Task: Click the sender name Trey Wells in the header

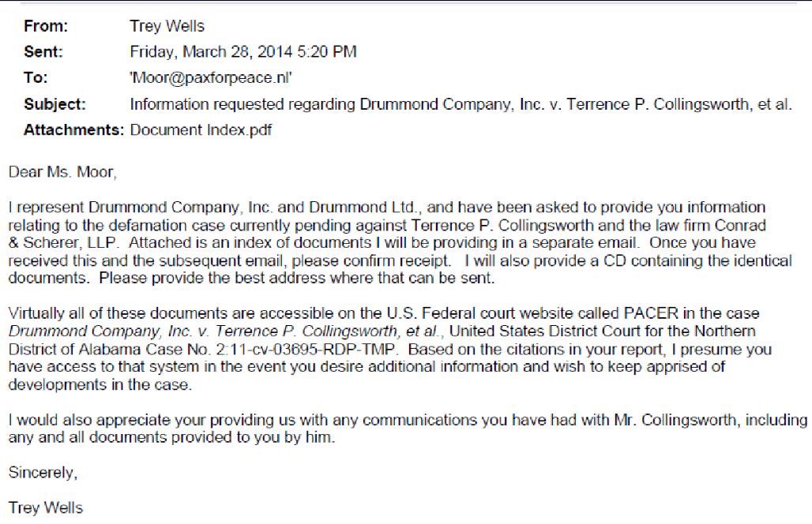Action: (x=167, y=26)
